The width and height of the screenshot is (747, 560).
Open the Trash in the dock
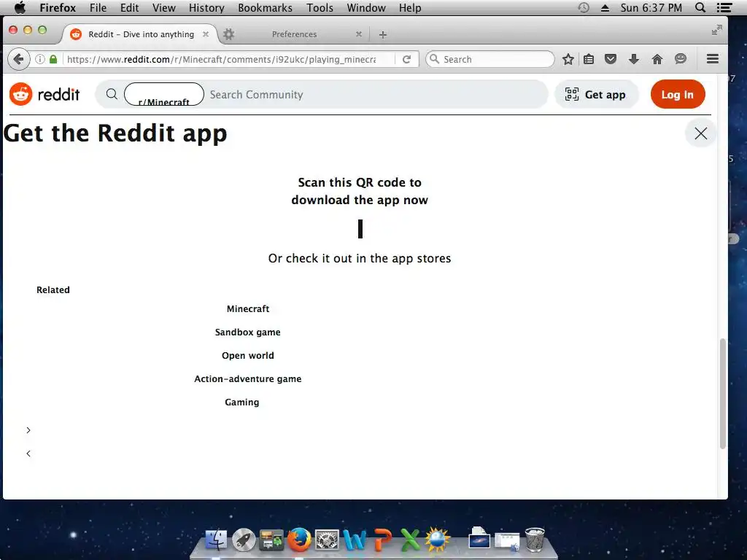click(535, 540)
